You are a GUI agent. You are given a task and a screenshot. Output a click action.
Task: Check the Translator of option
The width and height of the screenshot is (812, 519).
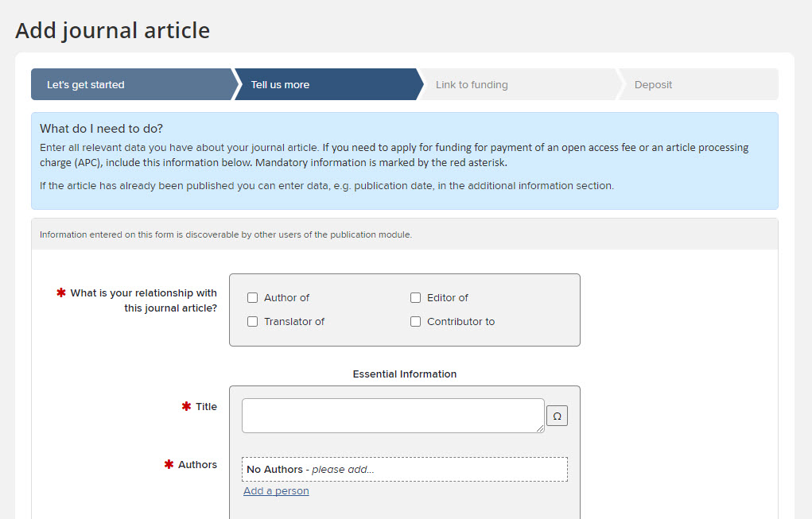tap(253, 322)
